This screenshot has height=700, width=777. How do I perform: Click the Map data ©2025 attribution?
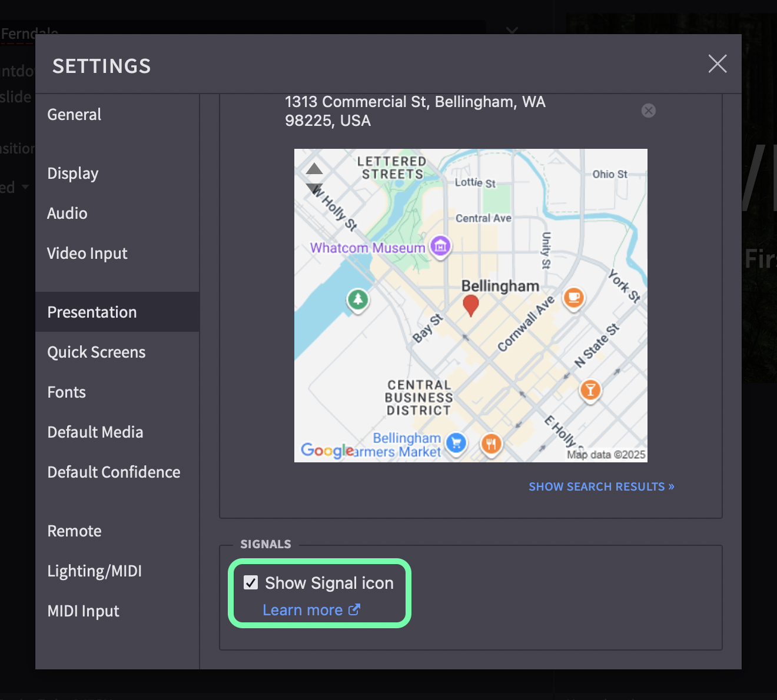606,455
